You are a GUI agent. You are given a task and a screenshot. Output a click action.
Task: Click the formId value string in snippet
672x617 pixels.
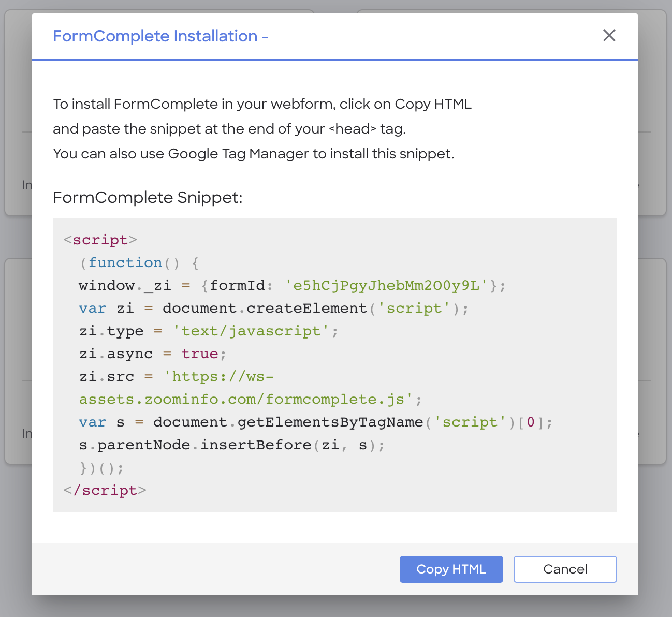[387, 285]
